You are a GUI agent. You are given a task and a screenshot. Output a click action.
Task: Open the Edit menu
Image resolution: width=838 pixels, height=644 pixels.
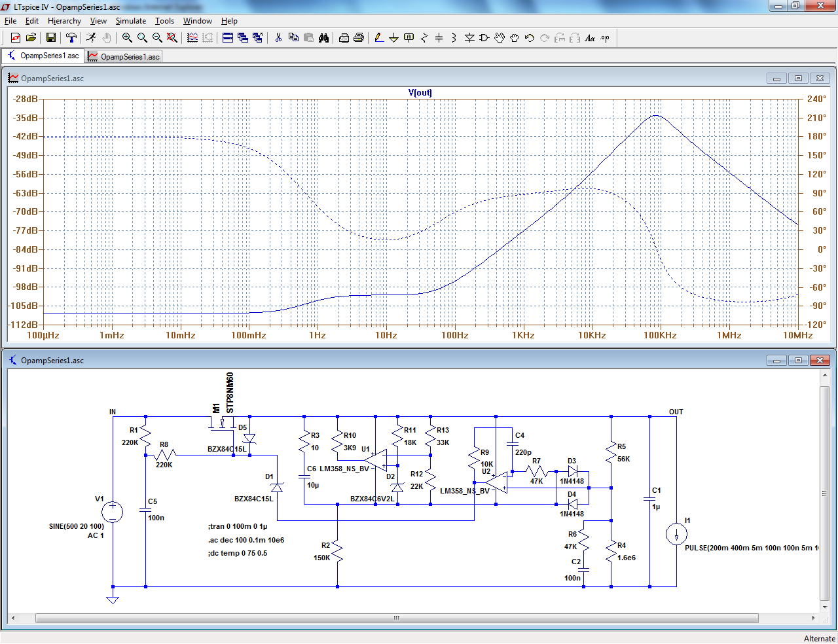point(32,21)
